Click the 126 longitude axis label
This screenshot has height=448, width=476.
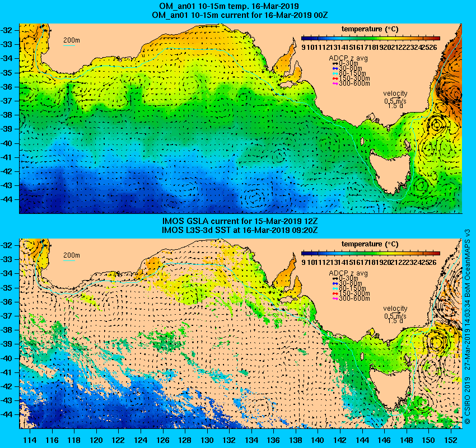(163, 440)
